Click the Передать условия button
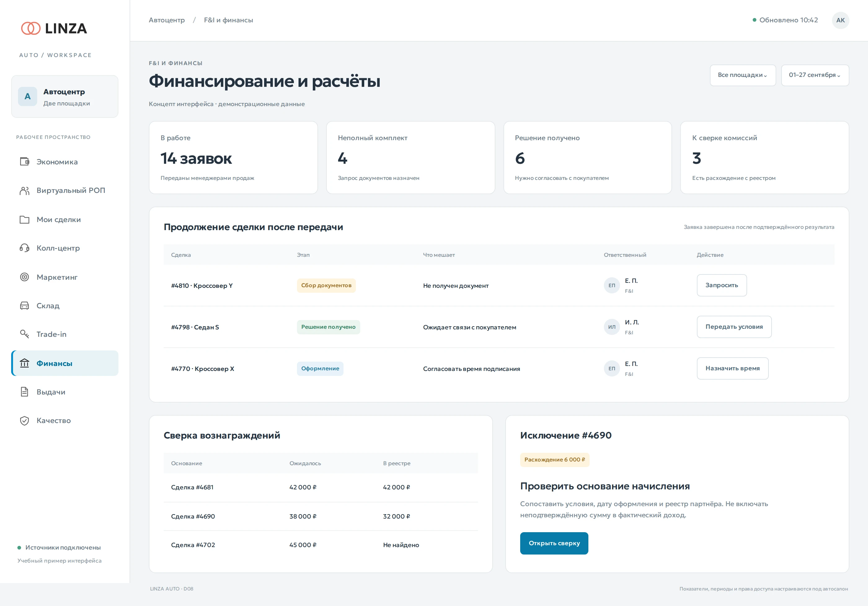Viewport: 868px width, 606px height. coord(734,327)
